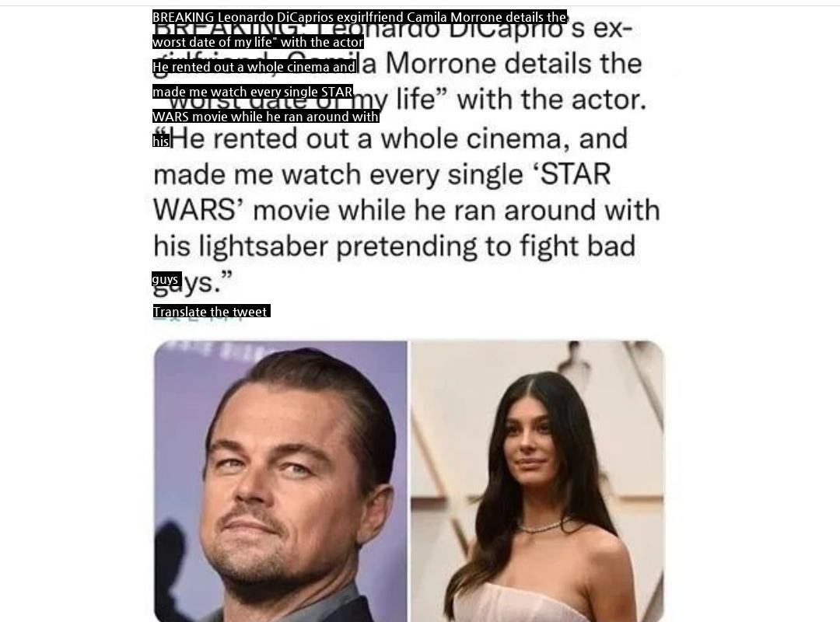
Task: Select the highlighted "BREAKING Leonardo DiCaprios exgirlfriend" overlay line
Action: click(x=359, y=17)
